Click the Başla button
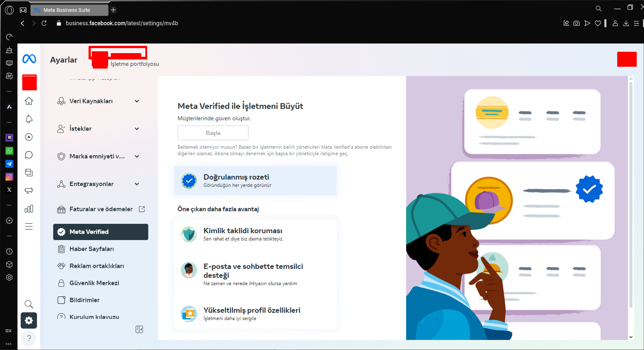Image resolution: width=644 pixels, height=350 pixels. coord(213,133)
